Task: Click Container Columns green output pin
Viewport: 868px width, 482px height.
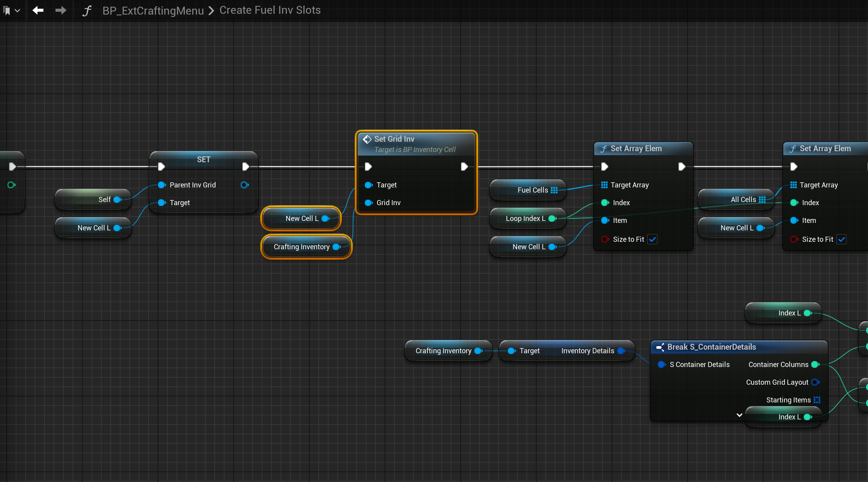Action: 815,365
